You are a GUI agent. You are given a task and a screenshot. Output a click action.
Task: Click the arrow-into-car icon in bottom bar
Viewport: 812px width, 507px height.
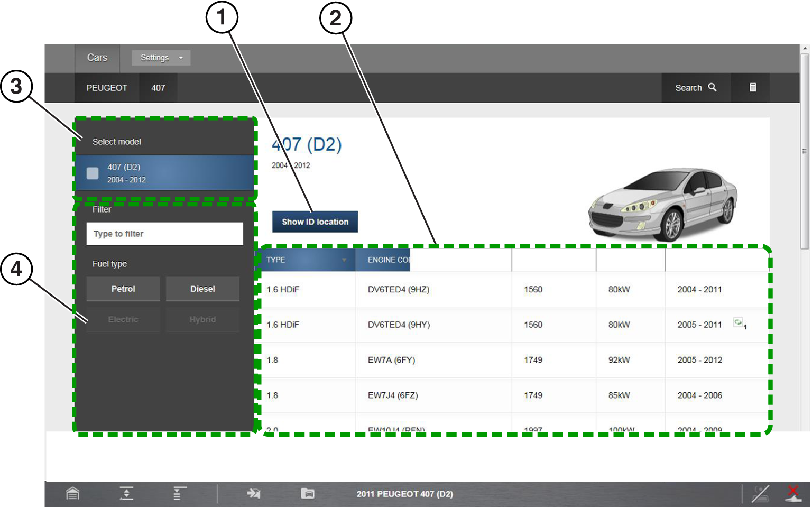[x=254, y=494]
